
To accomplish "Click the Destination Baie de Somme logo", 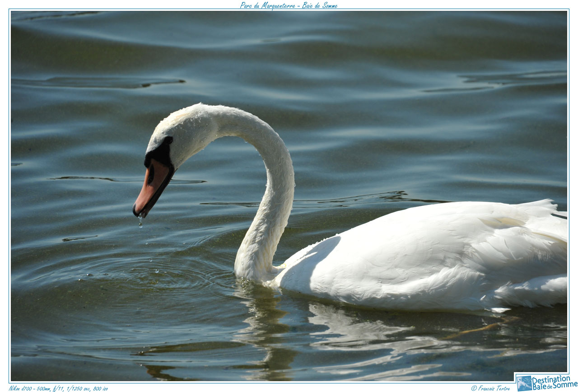I will pyautogui.click(x=546, y=383).
